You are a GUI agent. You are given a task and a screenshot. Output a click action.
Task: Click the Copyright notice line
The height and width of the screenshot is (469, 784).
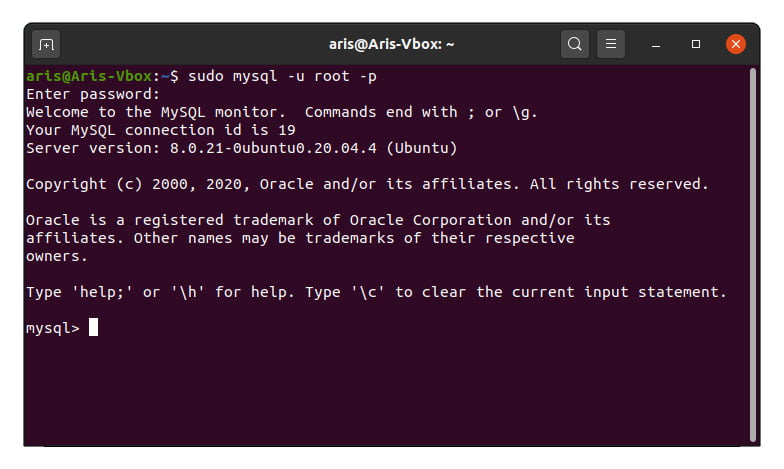coord(367,184)
